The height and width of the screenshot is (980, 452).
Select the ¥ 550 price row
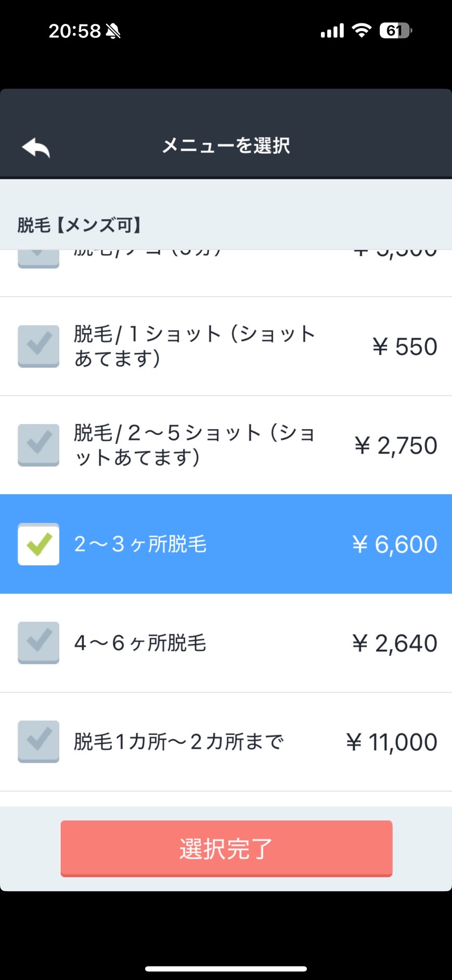tap(226, 346)
